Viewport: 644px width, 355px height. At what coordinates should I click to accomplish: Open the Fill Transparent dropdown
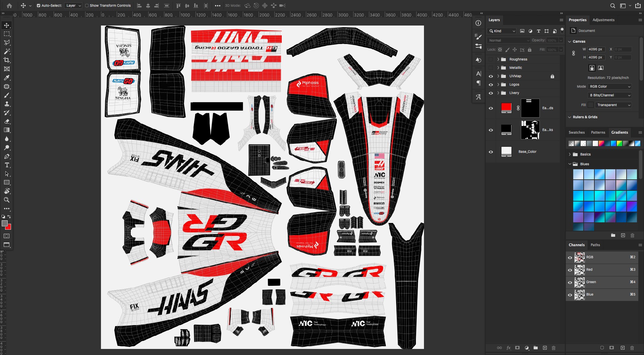coord(613,105)
